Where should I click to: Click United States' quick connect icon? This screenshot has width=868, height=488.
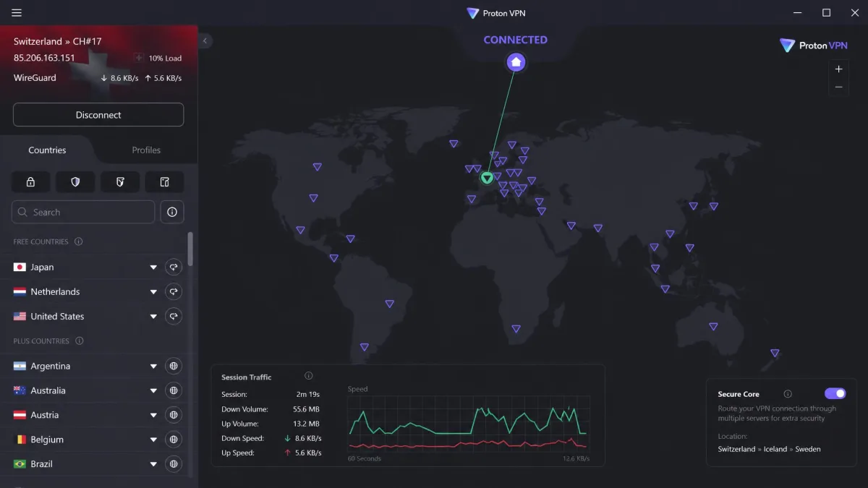click(x=173, y=317)
